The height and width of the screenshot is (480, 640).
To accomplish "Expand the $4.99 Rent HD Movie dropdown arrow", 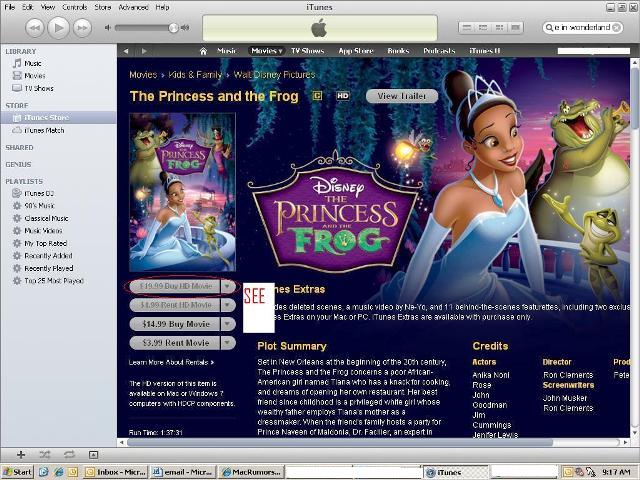I will coord(228,305).
